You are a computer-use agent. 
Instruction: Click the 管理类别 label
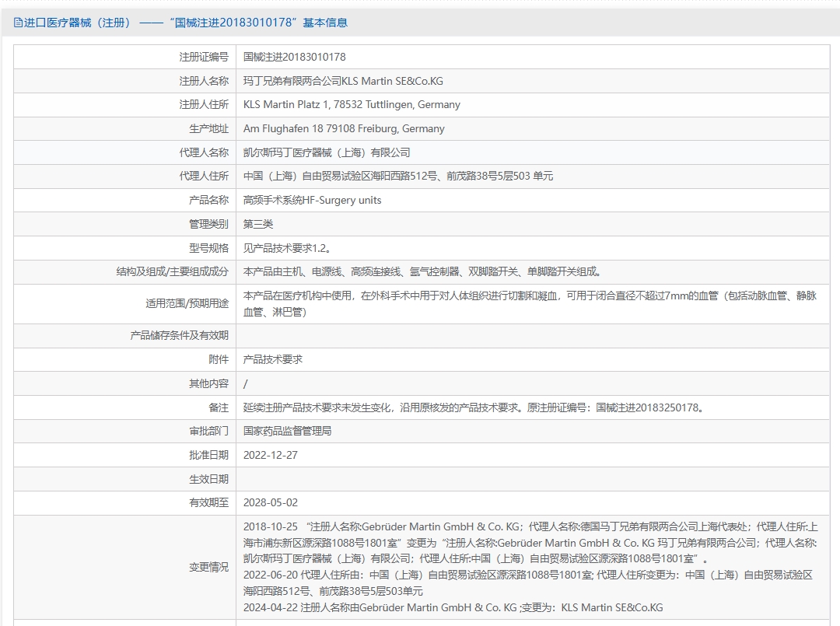(208, 224)
